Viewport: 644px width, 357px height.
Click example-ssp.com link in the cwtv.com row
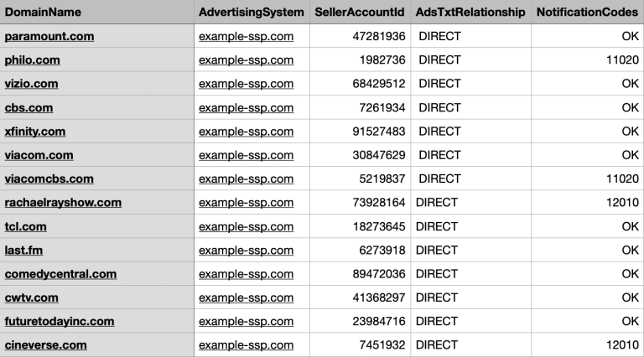coord(247,297)
